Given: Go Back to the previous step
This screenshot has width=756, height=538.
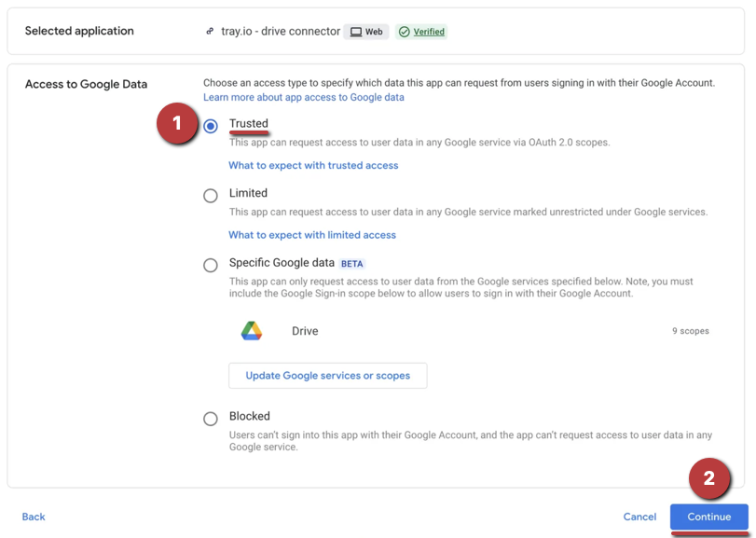Looking at the screenshot, I should tap(33, 516).
